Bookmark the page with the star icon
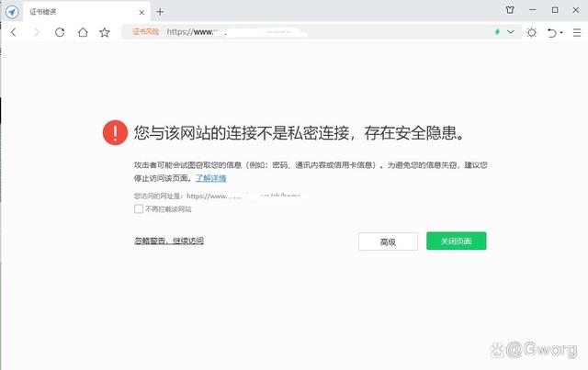 point(105,32)
